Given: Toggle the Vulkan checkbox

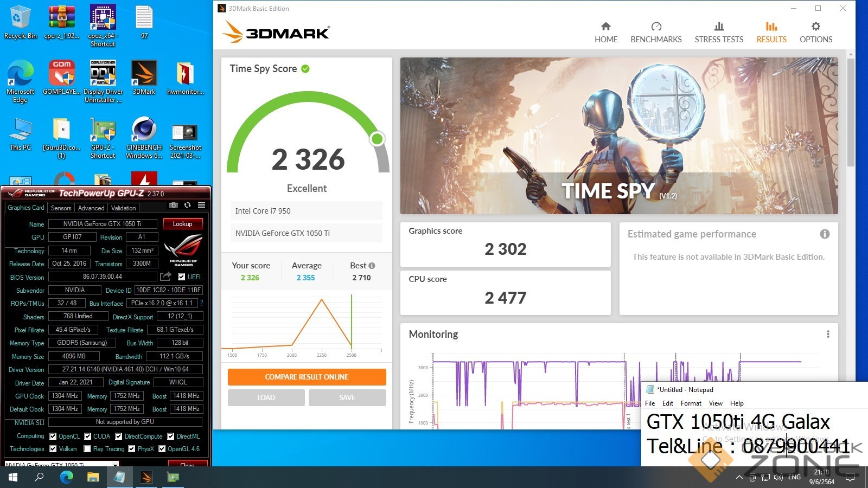Looking at the screenshot, I should 53,449.
